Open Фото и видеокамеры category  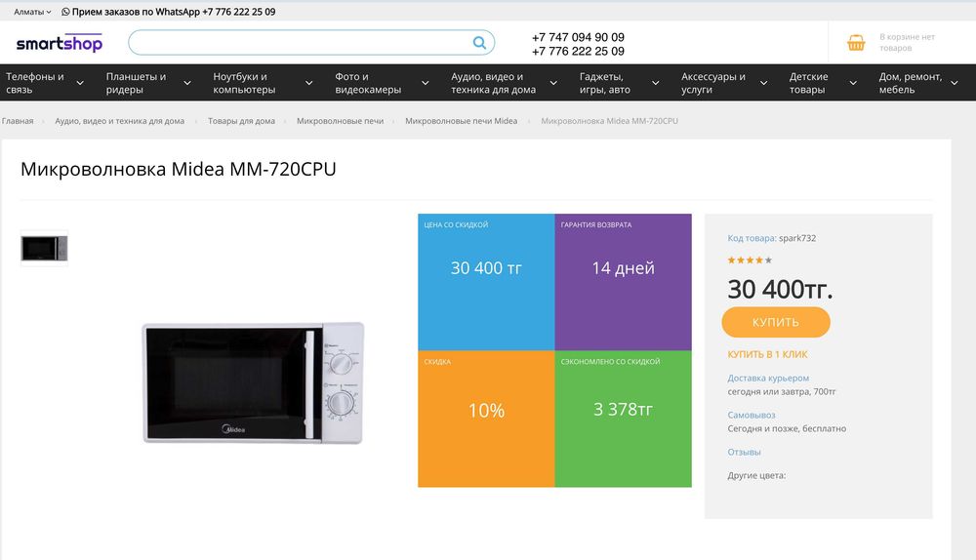(x=368, y=83)
